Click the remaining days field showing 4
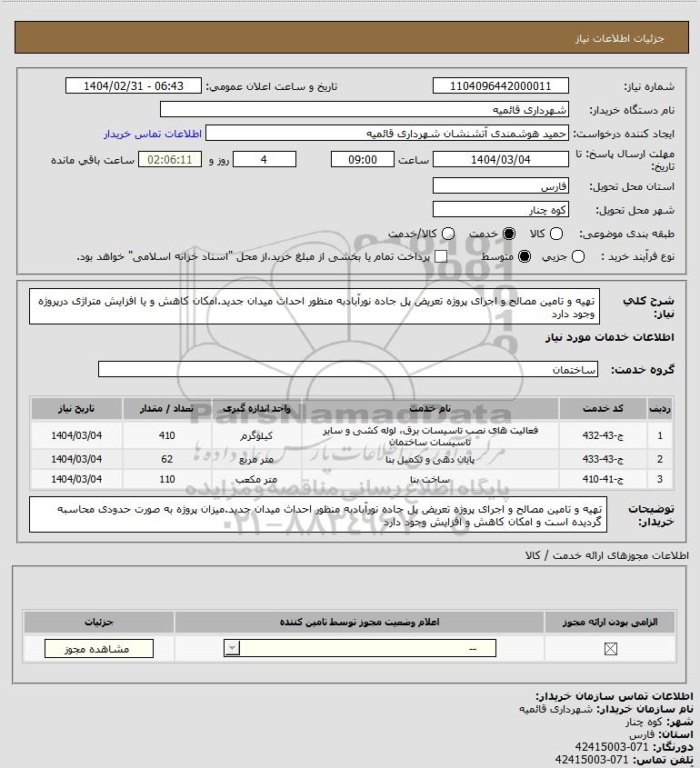 pos(264,160)
